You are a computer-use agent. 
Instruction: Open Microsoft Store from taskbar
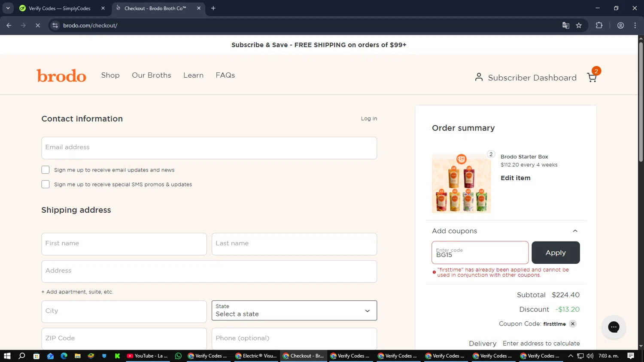pos(36,356)
